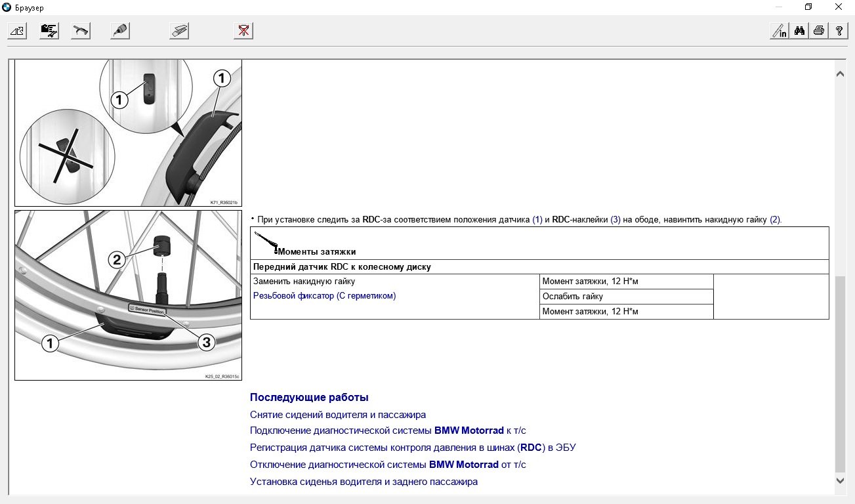Open 'Отключение диагностической системы BMW Motorrad' link
This screenshot has width=855, height=504.
(x=388, y=465)
